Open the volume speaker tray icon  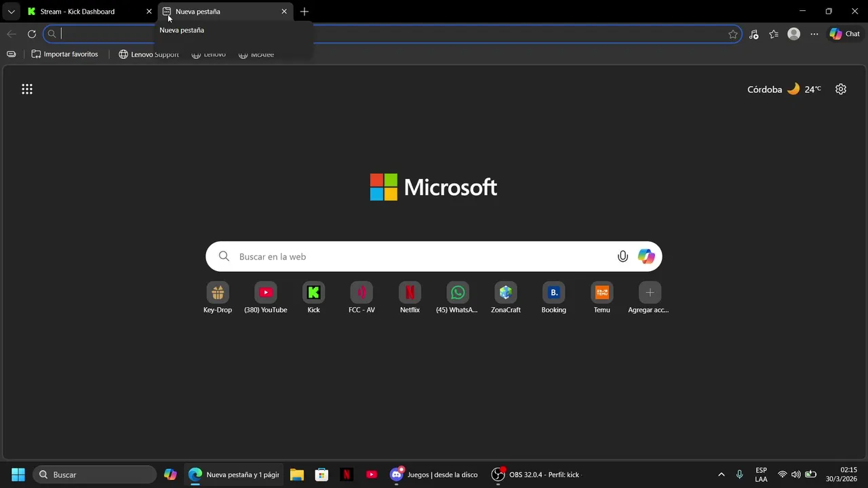tap(796, 474)
